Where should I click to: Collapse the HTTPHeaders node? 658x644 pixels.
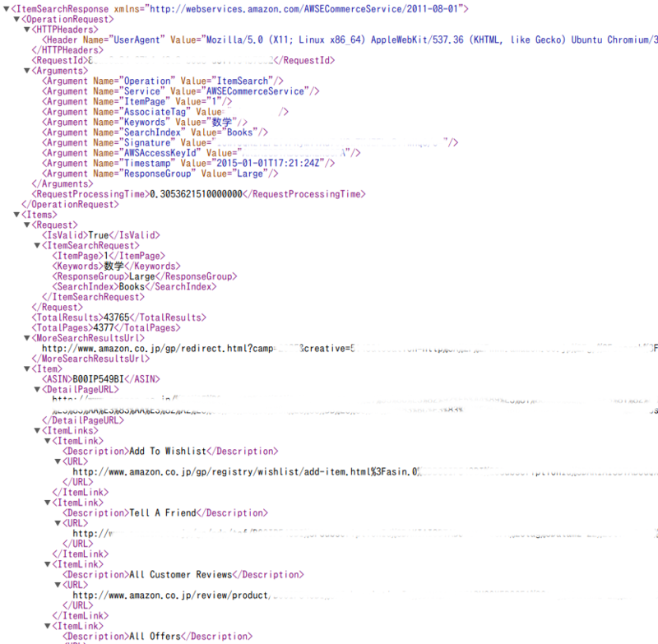pos(27,30)
